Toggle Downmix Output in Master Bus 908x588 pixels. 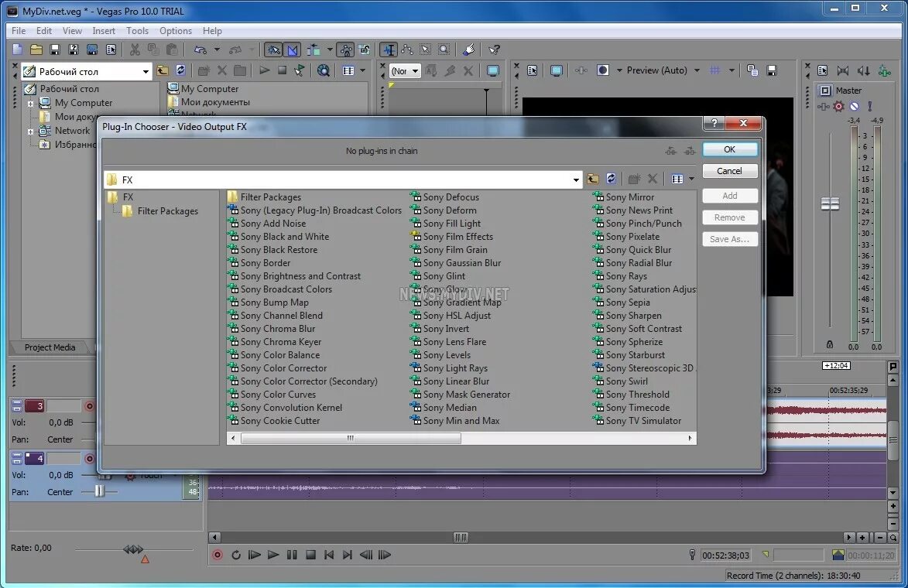[842, 70]
